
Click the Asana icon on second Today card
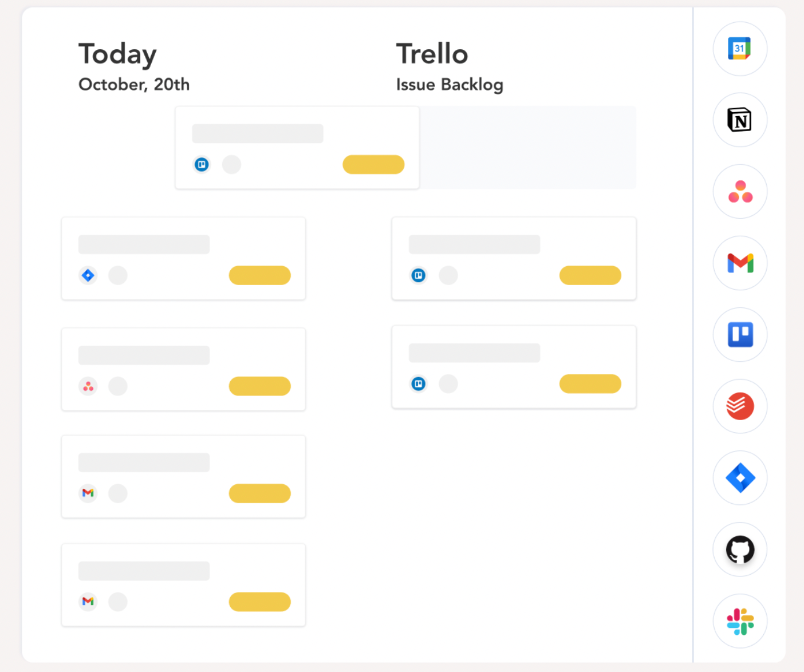click(x=88, y=386)
